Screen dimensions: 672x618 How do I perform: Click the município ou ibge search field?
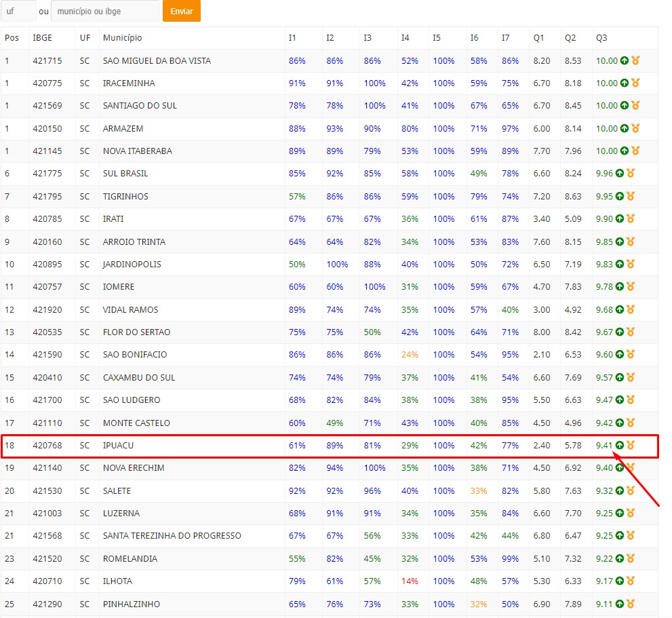click(x=105, y=12)
